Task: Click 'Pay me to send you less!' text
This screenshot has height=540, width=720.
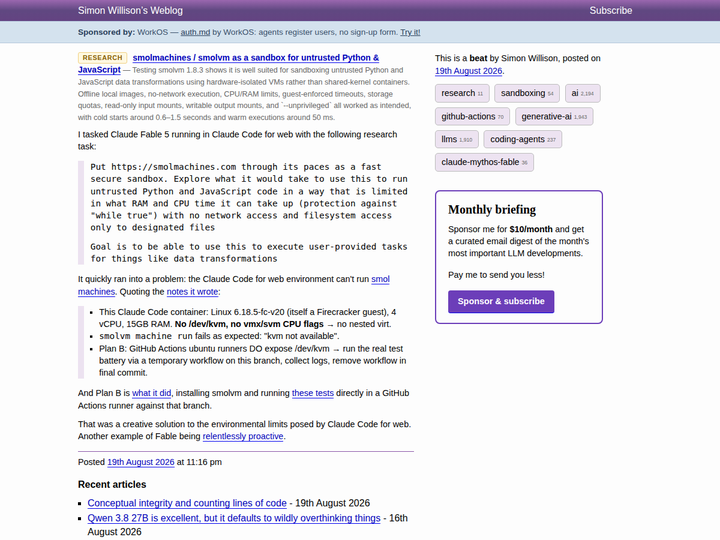Action: pyautogui.click(x=496, y=275)
